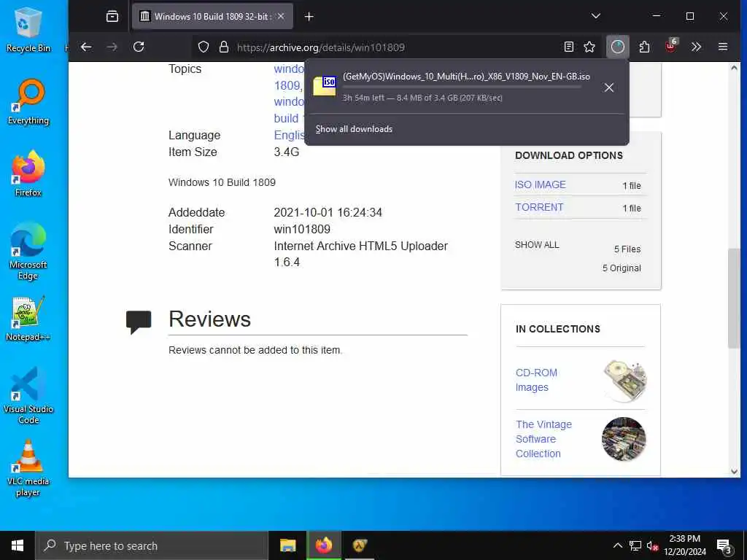747x560 pixels.
Task: Show site security padlock info
Action: click(x=224, y=47)
